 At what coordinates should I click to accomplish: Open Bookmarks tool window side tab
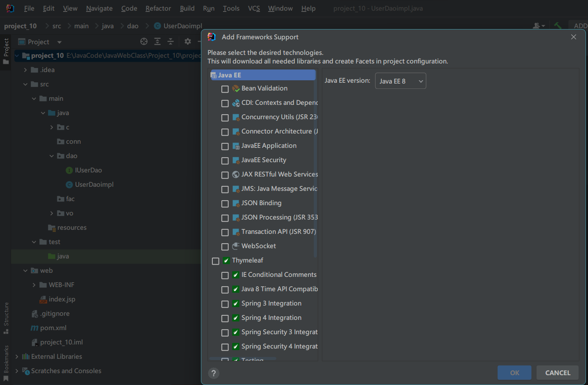click(6, 363)
